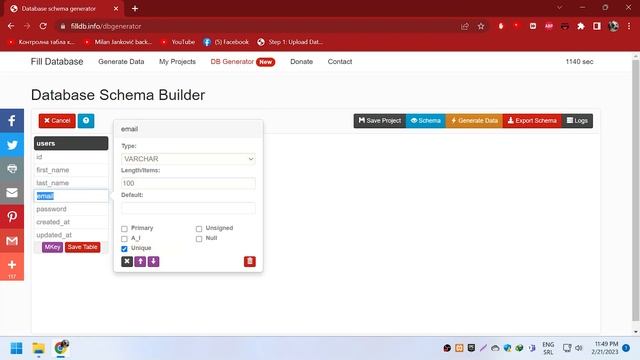Open Donate nav item
The image size is (640, 360).
[x=302, y=62]
